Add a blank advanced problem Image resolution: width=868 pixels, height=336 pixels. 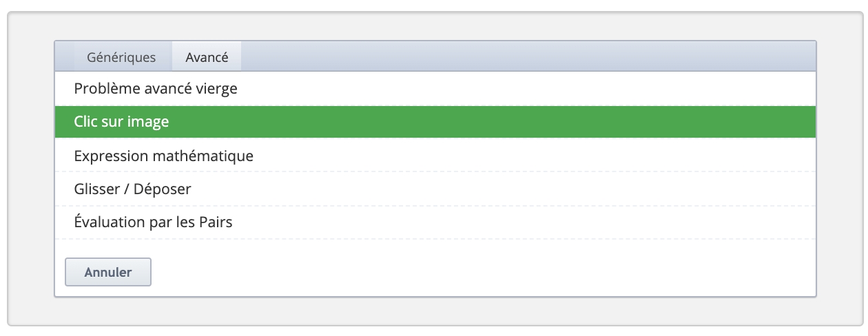point(156,89)
